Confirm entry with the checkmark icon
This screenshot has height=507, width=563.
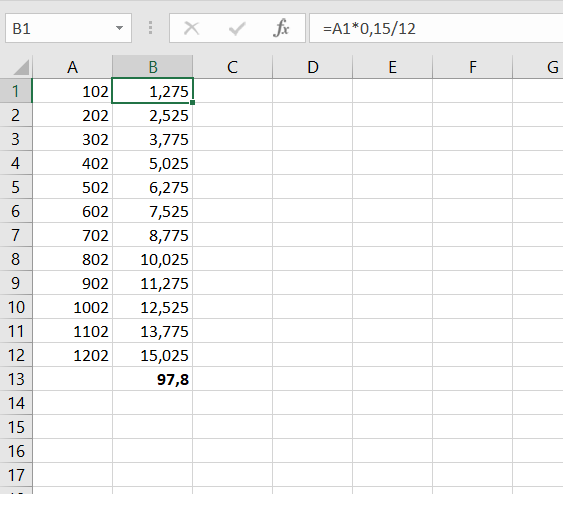[237, 28]
